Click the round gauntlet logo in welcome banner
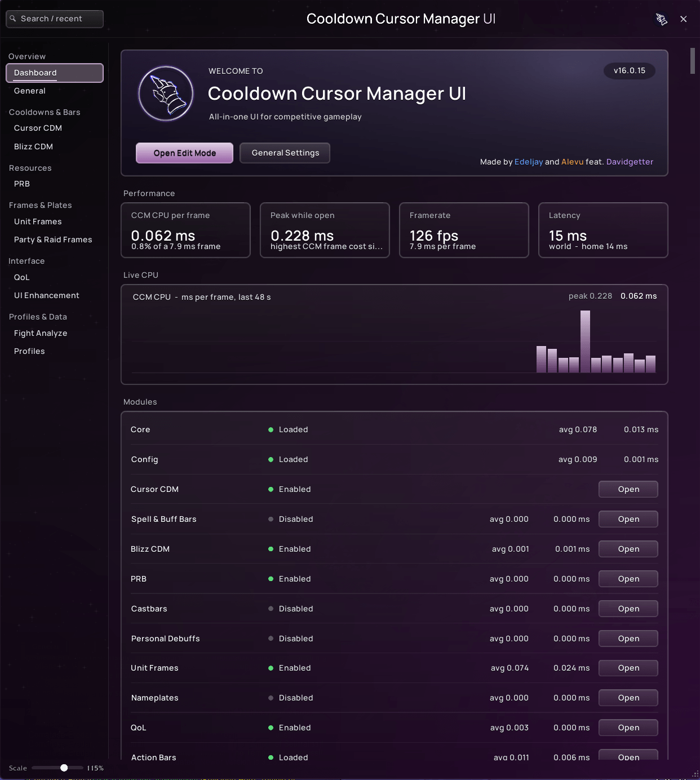Image resolution: width=700 pixels, height=780 pixels. click(x=166, y=94)
